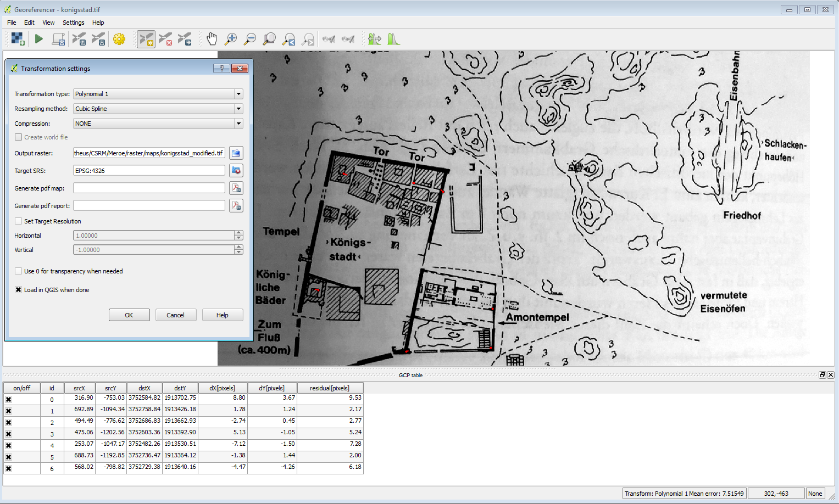The height and width of the screenshot is (504, 839).
Task: Select the Move GCP Point tool
Action: 185,39
